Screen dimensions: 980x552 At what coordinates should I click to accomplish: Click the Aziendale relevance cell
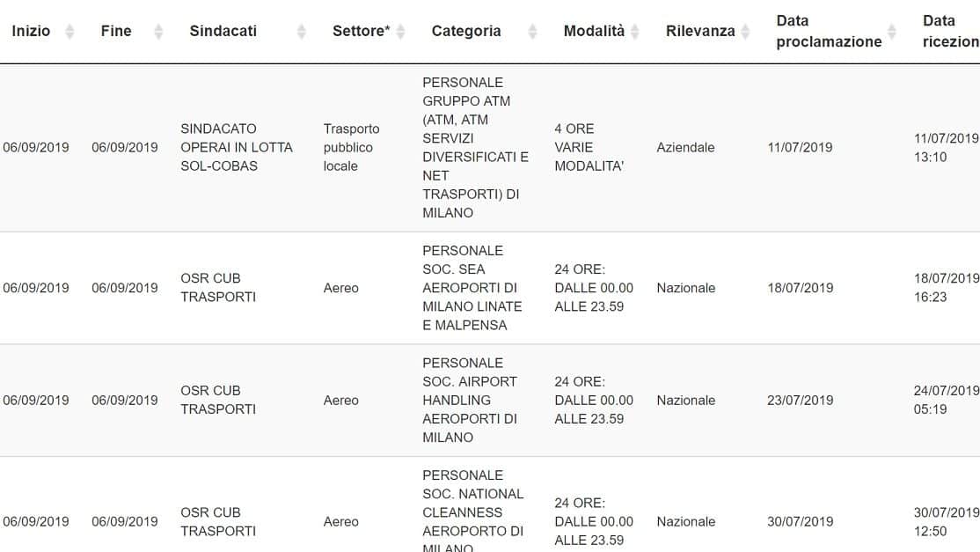coord(685,148)
